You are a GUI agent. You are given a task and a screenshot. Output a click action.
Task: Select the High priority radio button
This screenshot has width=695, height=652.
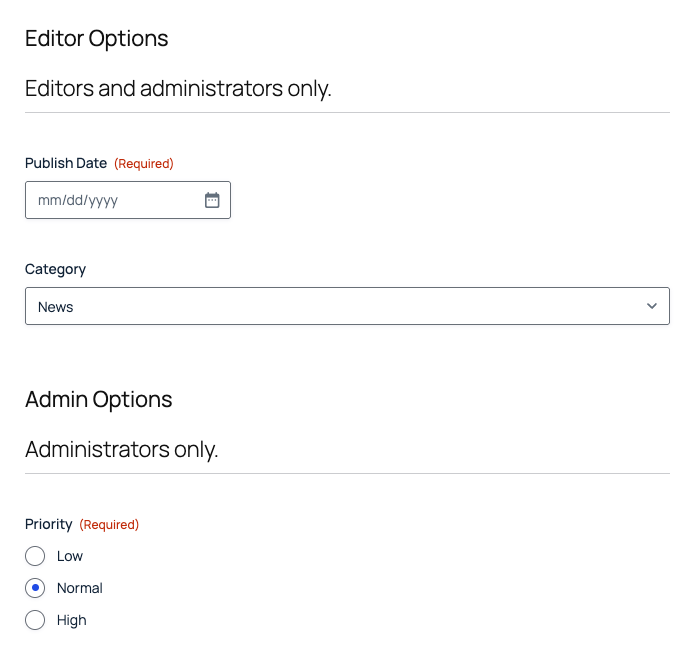(x=35, y=620)
